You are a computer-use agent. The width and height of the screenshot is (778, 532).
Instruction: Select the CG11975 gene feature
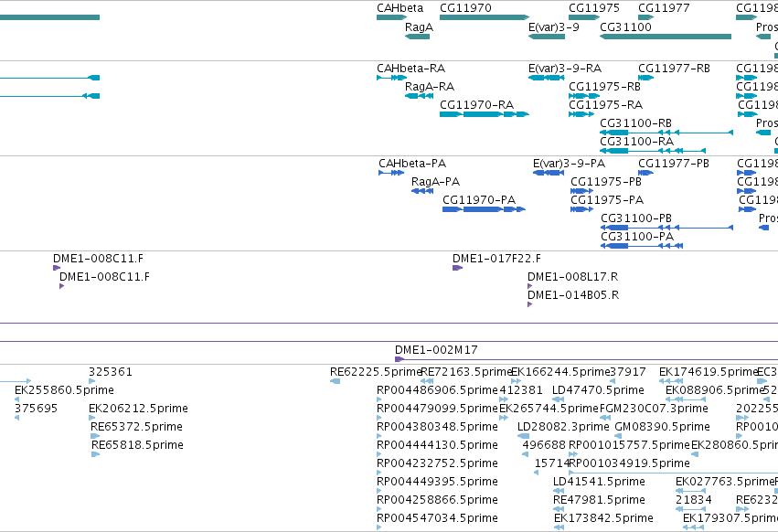pyautogui.click(x=584, y=17)
